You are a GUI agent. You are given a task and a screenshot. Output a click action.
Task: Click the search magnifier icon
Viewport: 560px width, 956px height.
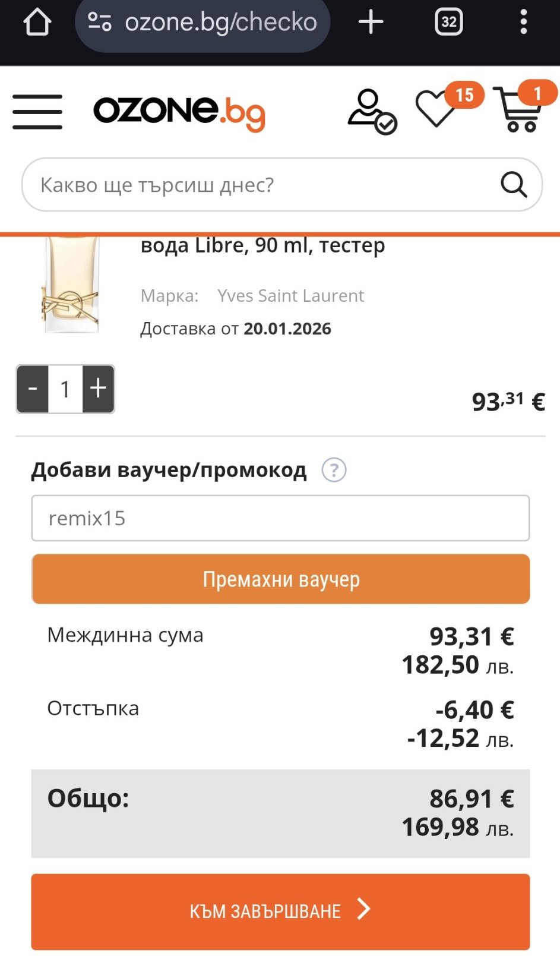click(514, 185)
